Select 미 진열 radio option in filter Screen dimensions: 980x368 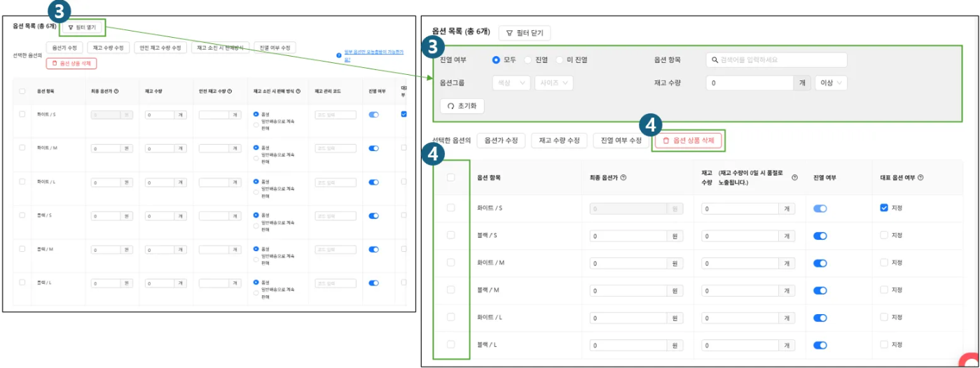[x=560, y=60]
